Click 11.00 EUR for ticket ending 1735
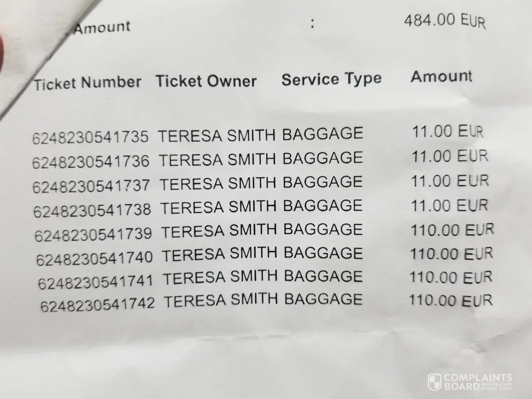The image size is (532, 399). pyautogui.click(x=447, y=132)
